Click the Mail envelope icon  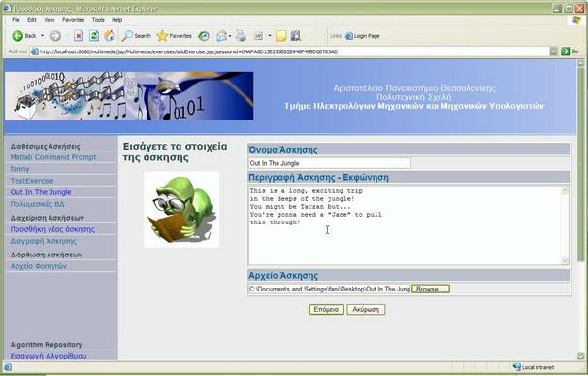222,36
